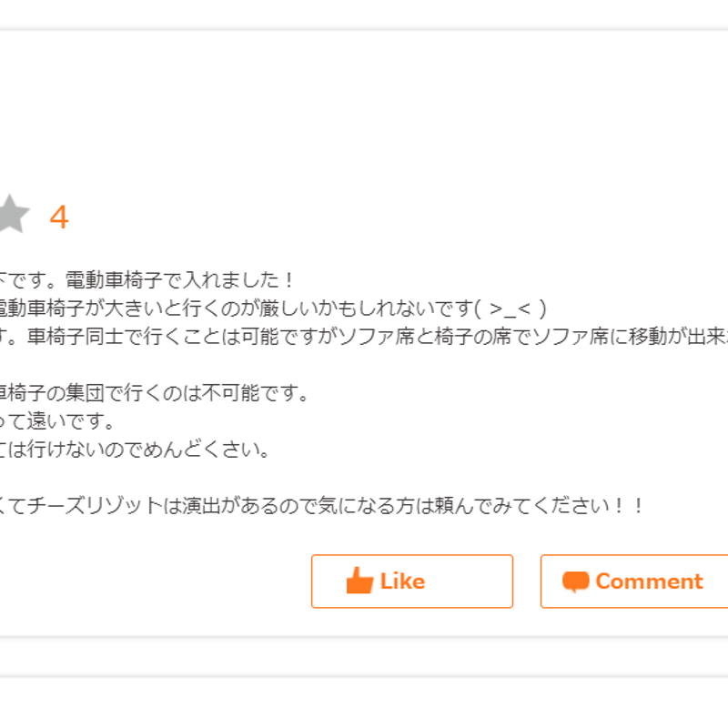The width and height of the screenshot is (728, 728).
Task: Open the Comment button
Action: pyautogui.click(x=634, y=581)
